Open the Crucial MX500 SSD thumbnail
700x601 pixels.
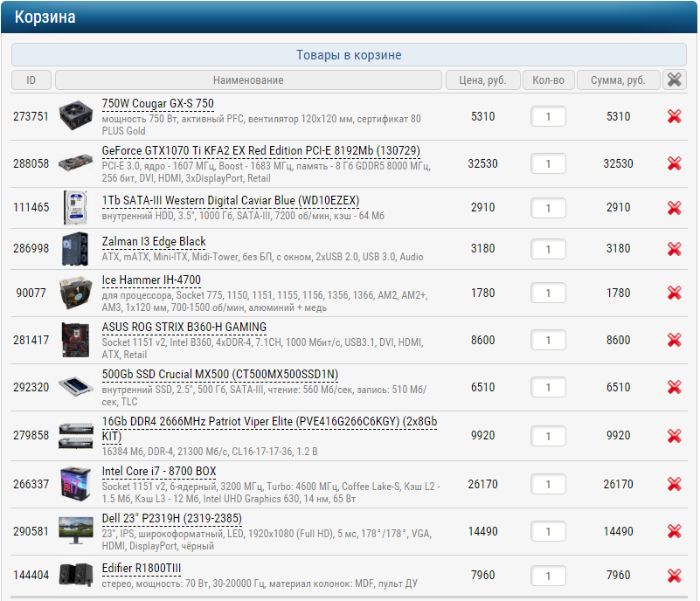click(76, 387)
